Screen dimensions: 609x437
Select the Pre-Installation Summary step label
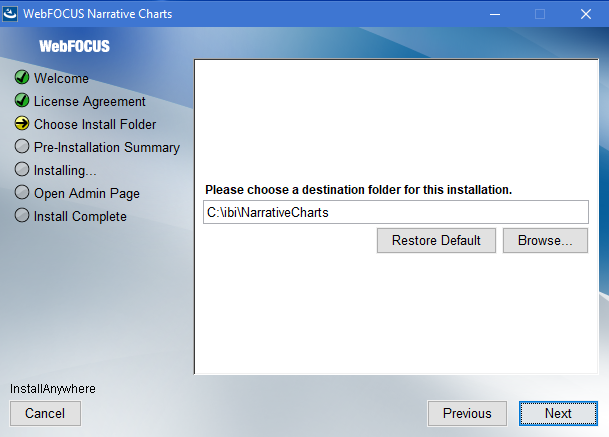(x=107, y=148)
